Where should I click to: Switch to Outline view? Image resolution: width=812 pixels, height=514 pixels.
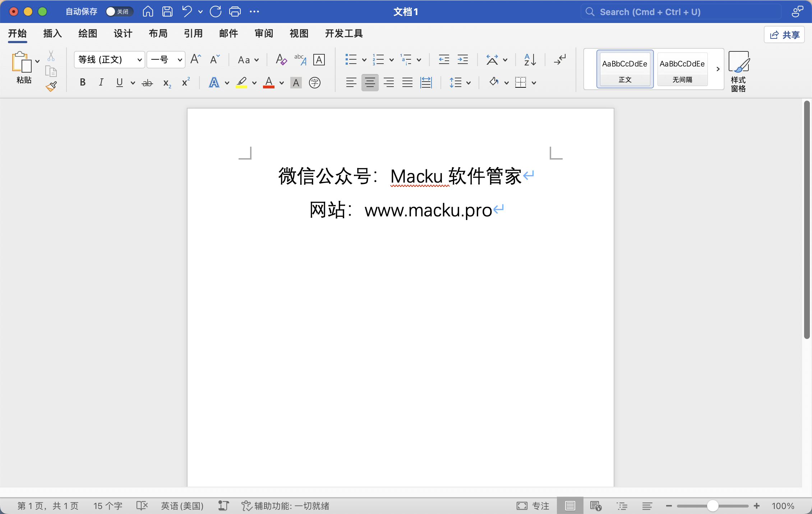pos(622,506)
